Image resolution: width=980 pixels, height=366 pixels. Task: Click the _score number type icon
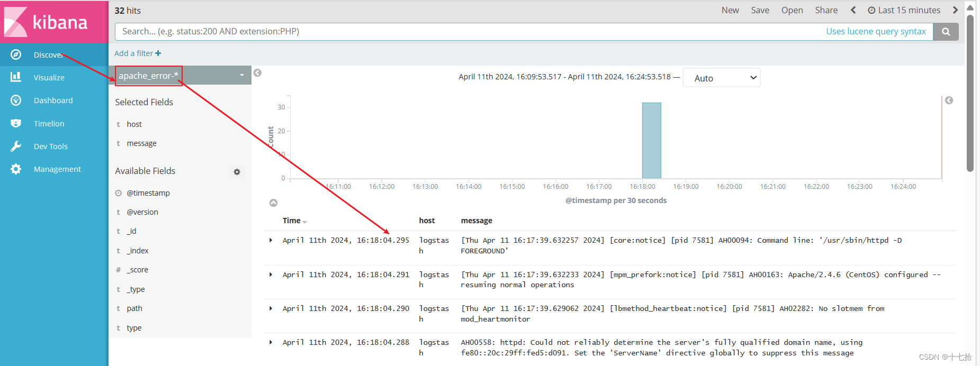[x=119, y=270]
